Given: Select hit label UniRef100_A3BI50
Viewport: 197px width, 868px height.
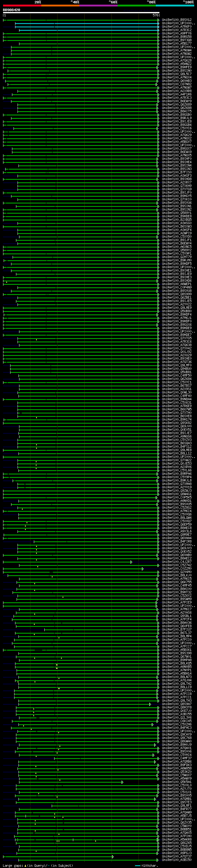Looking at the screenshot, I should click(x=177, y=860).
